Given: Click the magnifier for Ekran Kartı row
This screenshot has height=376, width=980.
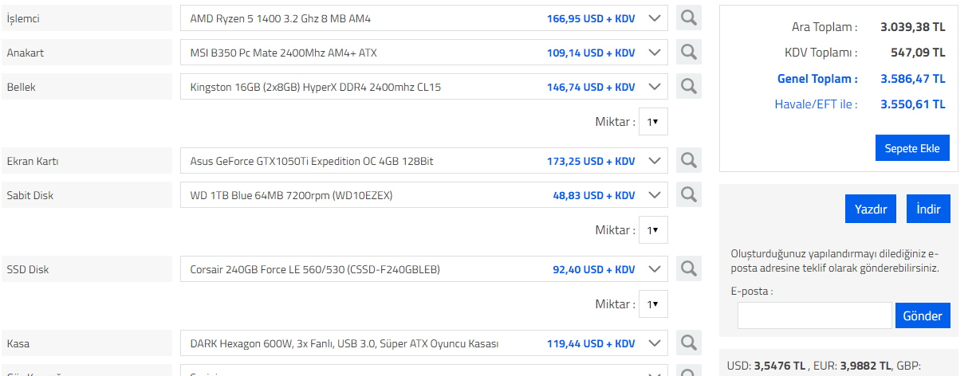Looking at the screenshot, I should 688,161.
